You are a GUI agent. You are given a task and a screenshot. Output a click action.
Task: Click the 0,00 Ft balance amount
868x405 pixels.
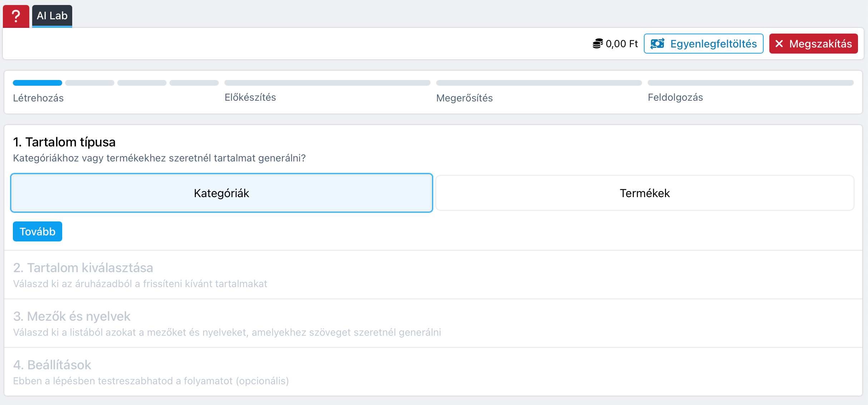pos(622,44)
